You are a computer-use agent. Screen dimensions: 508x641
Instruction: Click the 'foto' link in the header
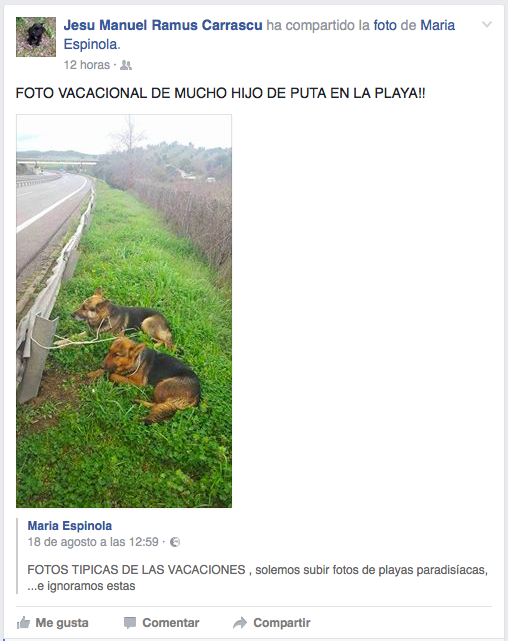point(385,25)
